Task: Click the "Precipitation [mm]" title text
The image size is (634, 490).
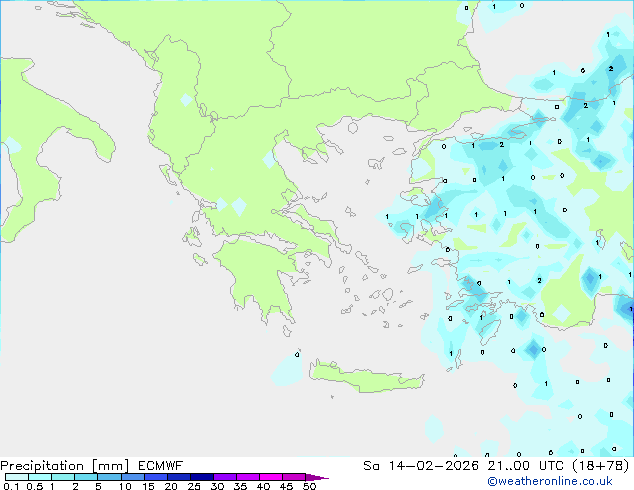Action: pyautogui.click(x=64, y=466)
